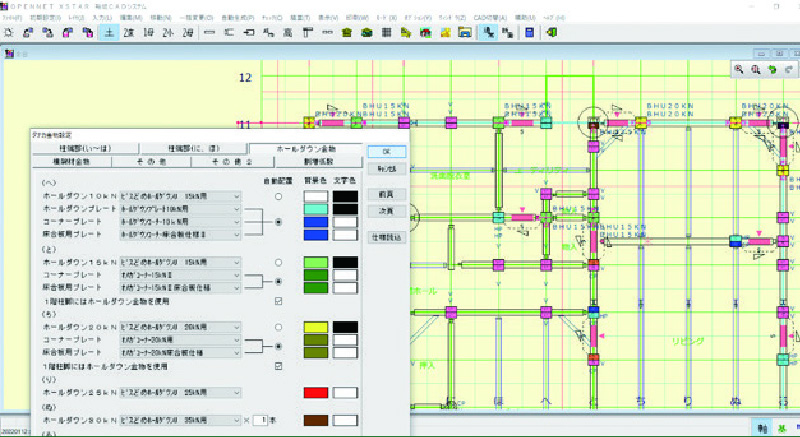Image resolution: width=800 pixels, height=437 pixels.
Task: Click the red background color swatch for ホールダウン25kN
Action: pyautogui.click(x=315, y=392)
